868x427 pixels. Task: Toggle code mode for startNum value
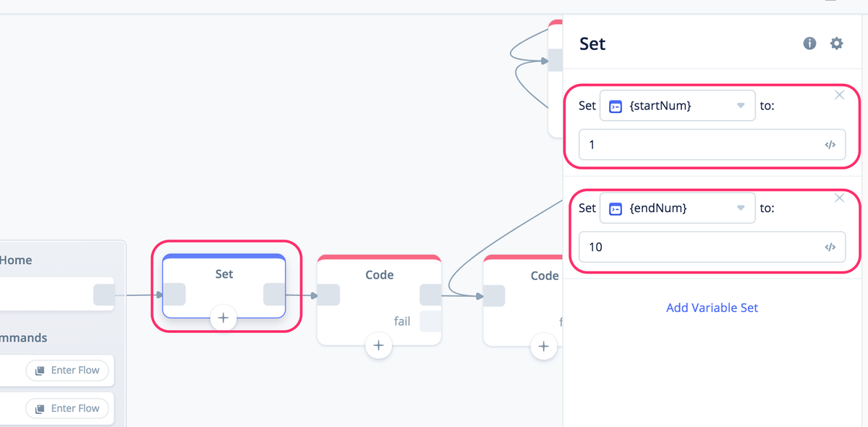830,145
